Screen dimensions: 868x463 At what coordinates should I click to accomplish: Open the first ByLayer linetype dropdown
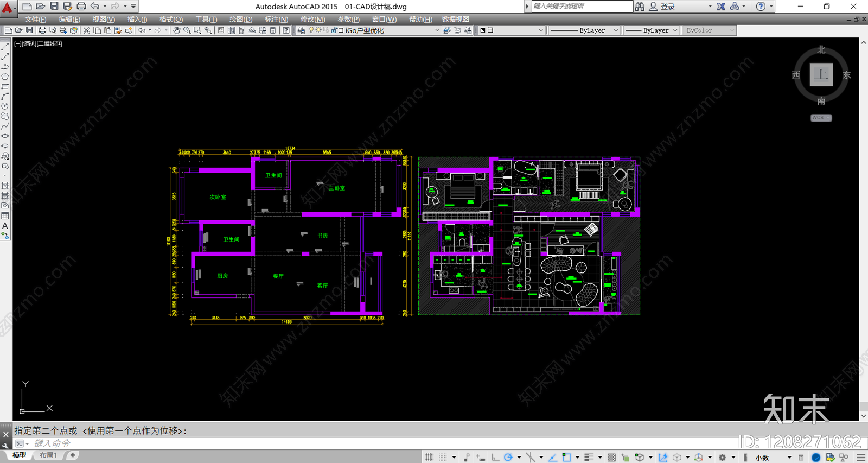[584, 30]
